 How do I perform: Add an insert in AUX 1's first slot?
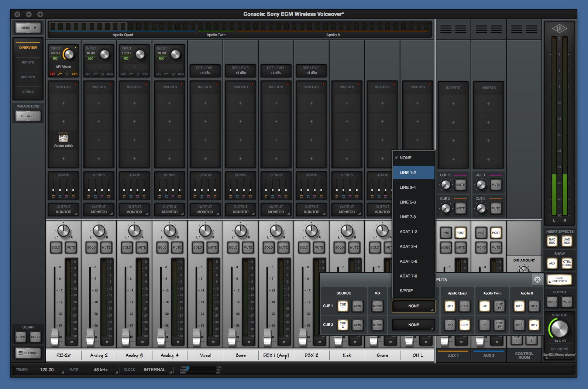click(453, 104)
